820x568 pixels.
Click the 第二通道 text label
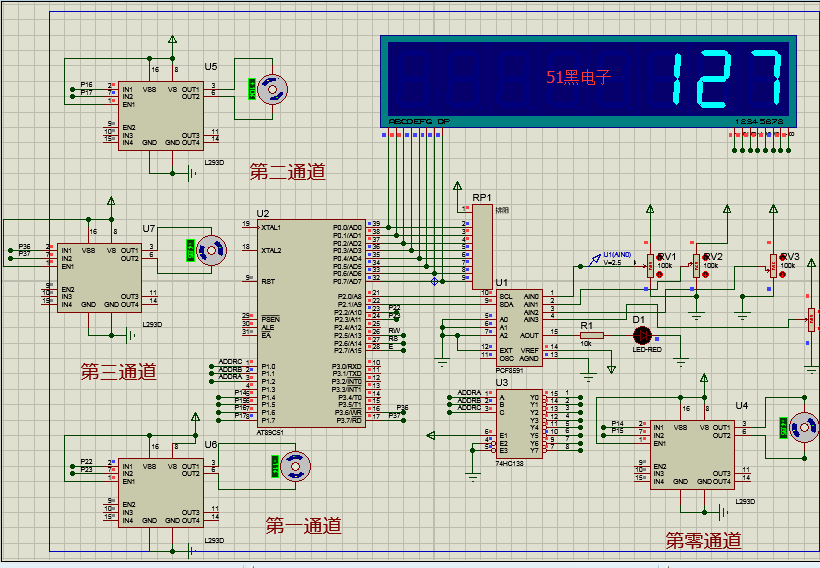(x=287, y=172)
